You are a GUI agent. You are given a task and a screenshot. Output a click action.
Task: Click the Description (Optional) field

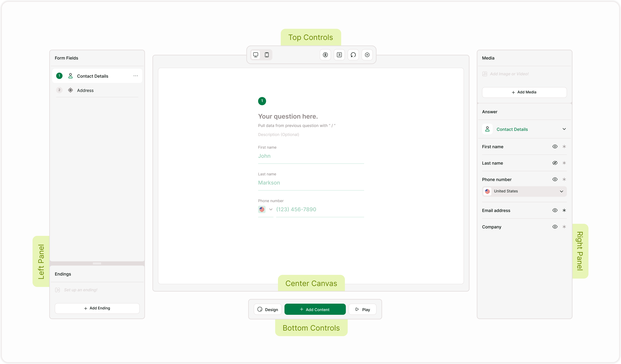pos(278,134)
